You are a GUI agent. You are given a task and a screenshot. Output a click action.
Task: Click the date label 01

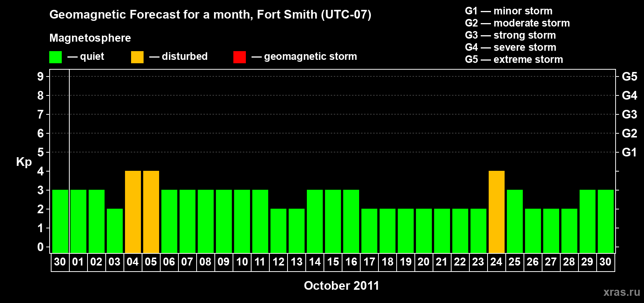(x=78, y=262)
